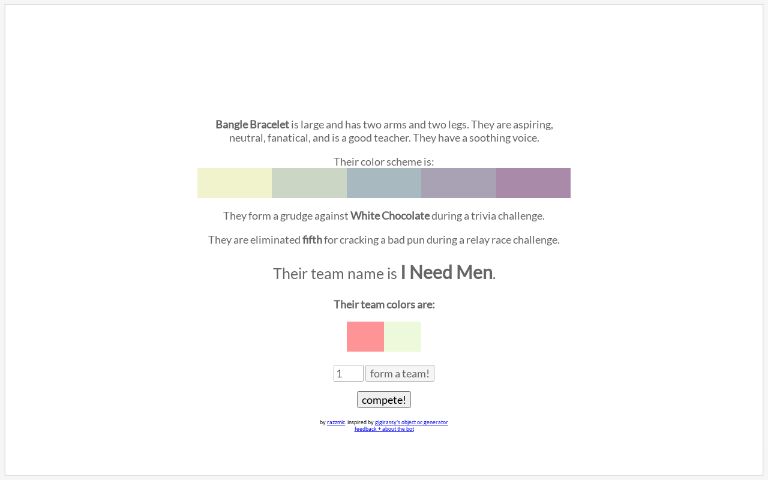
Task: Select the sage green color scheme swatch
Action: tap(310, 183)
